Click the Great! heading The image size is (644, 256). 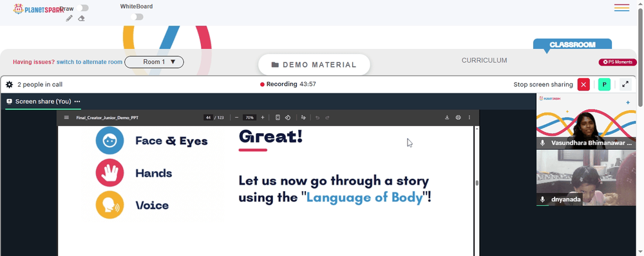(x=270, y=136)
